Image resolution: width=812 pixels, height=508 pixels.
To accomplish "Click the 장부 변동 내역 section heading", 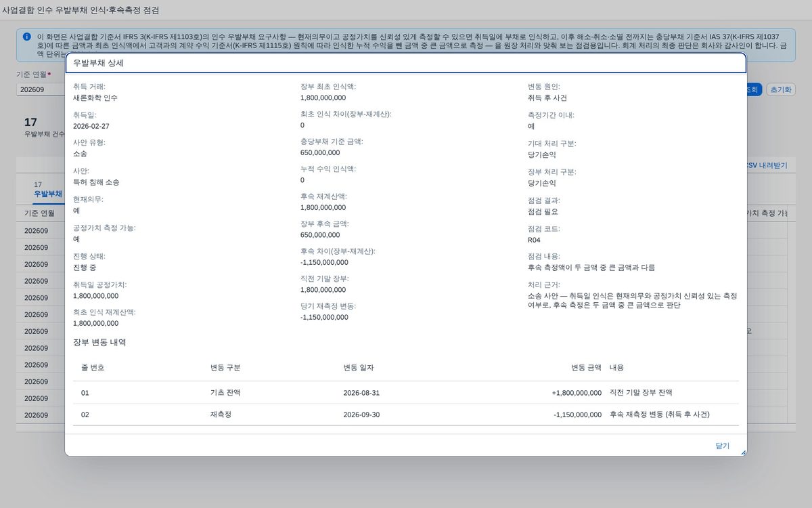I will (99, 342).
